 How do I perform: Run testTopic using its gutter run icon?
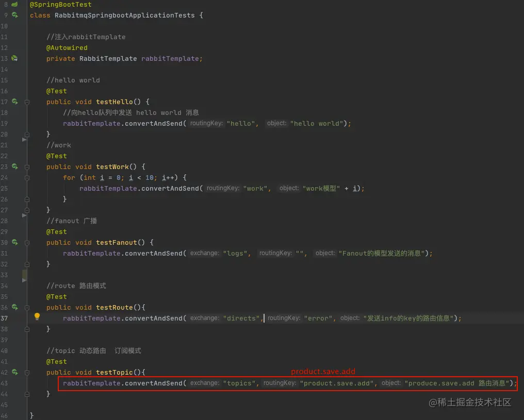tap(15, 372)
